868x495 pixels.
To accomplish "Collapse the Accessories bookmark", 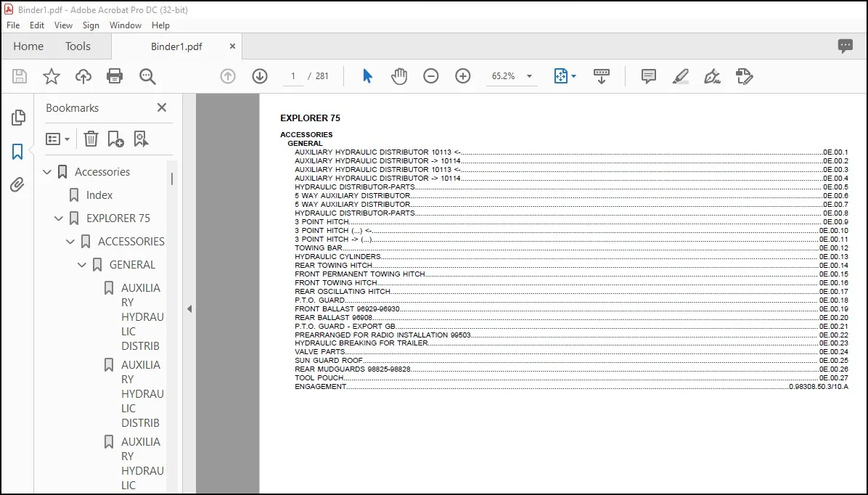I will 47,172.
